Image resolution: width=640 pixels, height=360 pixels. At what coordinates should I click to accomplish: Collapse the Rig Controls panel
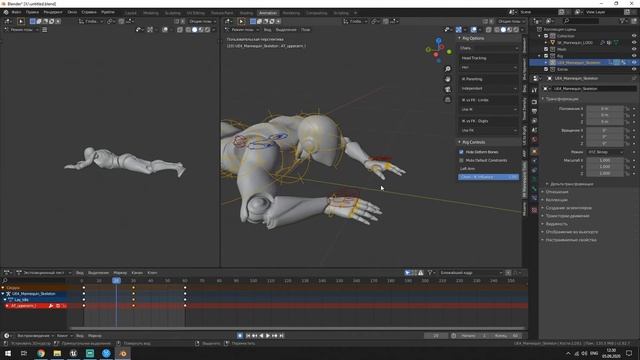(459, 142)
